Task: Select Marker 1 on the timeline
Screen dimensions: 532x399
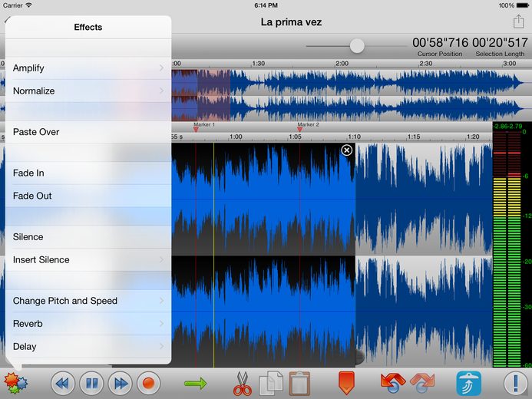Action: [x=196, y=129]
